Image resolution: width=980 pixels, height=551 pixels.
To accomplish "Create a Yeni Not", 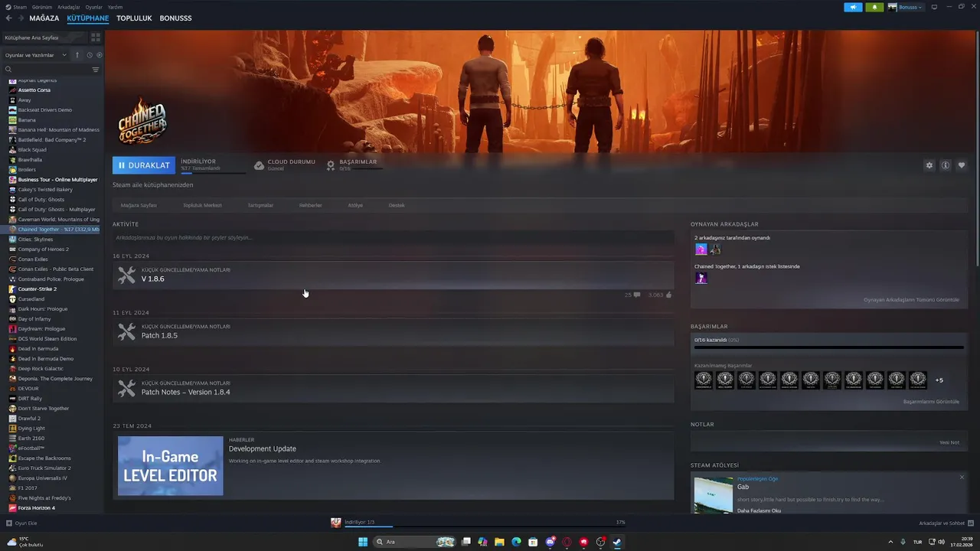I will point(949,442).
